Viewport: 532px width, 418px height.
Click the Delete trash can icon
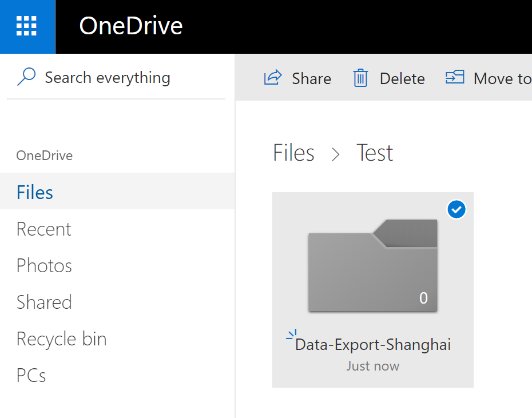(x=360, y=78)
